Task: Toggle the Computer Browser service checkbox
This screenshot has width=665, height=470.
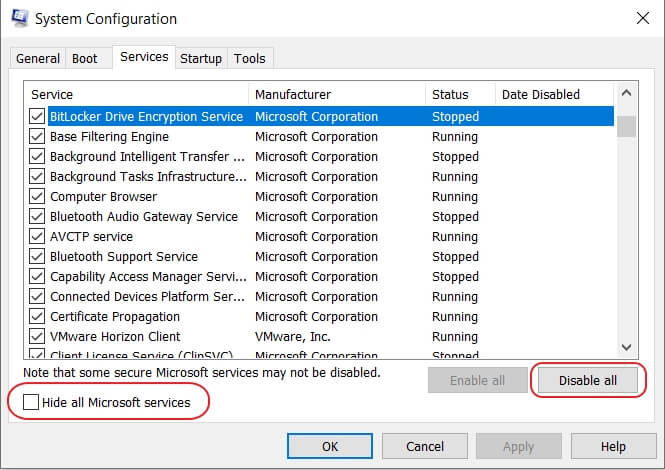Action: click(37, 197)
